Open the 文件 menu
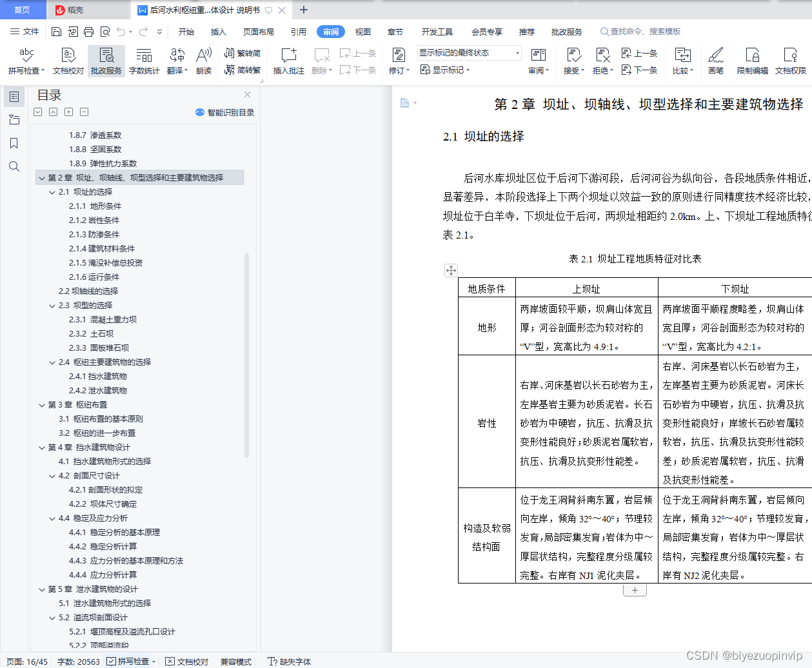The image size is (812, 668). click(25, 32)
